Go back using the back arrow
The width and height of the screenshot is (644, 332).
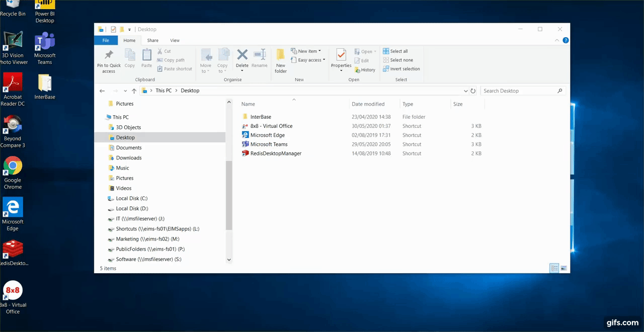(102, 91)
